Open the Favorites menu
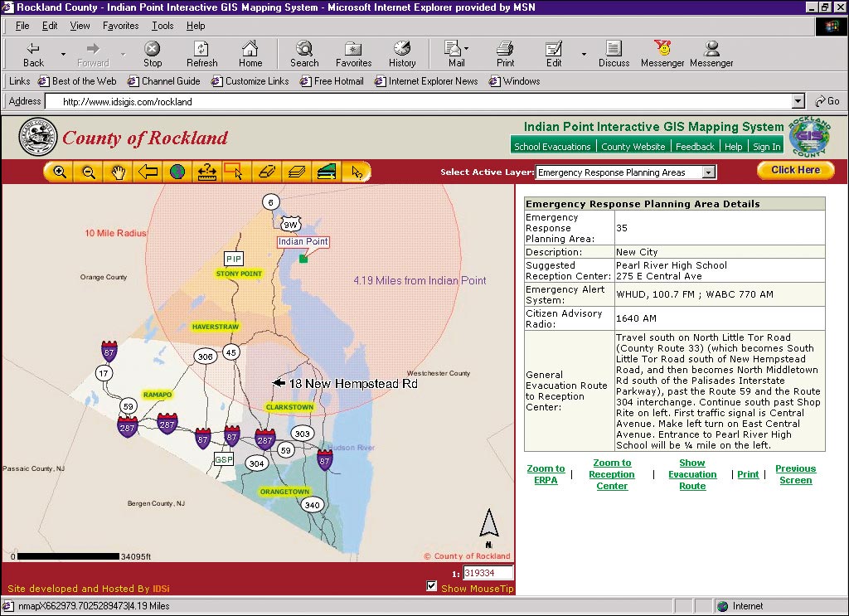 point(120,26)
